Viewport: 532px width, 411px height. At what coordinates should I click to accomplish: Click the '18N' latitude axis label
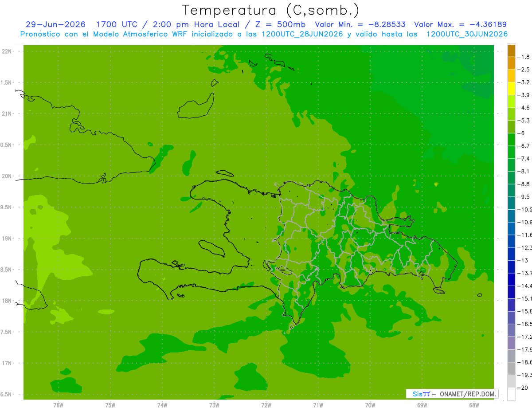7,301
